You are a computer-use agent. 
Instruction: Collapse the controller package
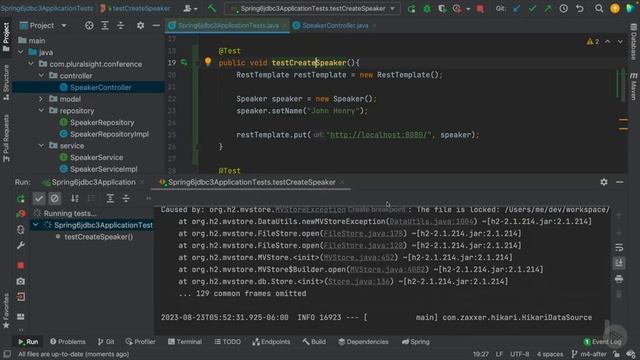tap(41, 76)
